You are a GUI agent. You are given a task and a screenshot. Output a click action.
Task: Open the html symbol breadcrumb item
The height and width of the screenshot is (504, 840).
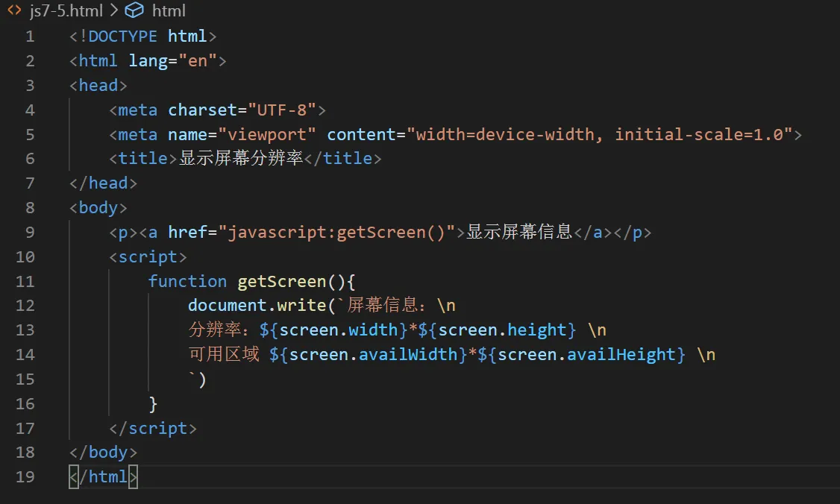pyautogui.click(x=169, y=10)
